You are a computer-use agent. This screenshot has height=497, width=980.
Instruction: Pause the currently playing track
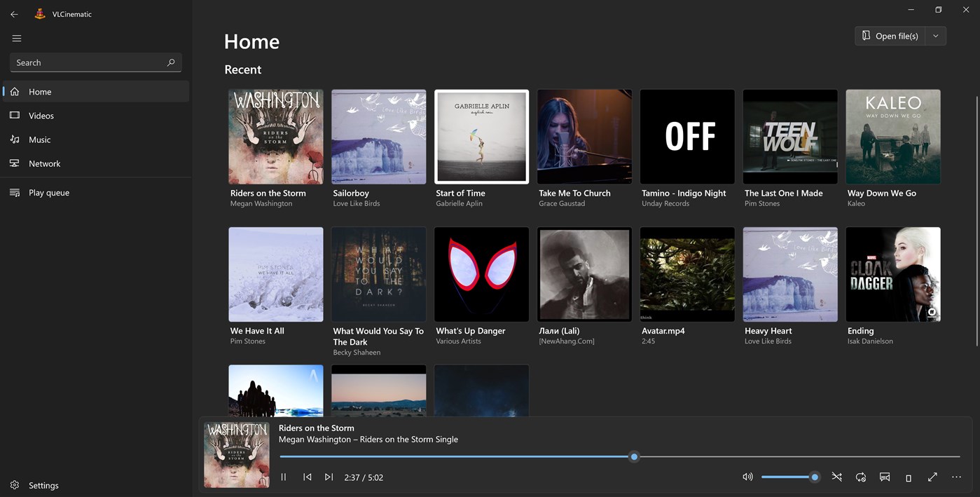283,477
